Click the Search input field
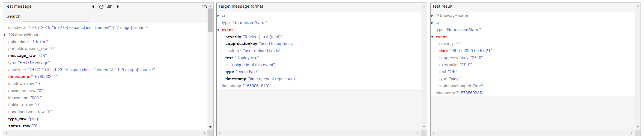The height and width of the screenshot is (138, 644). 56,17
